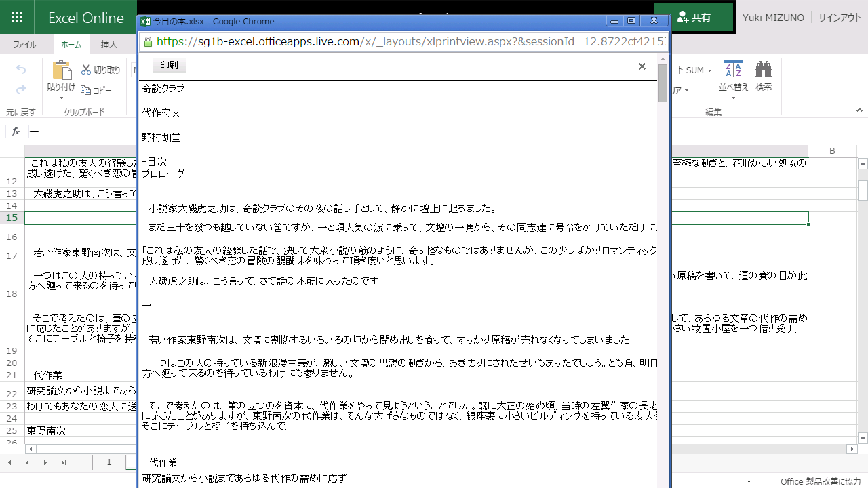Click the print preview vertical scrollbar thumb
Image resolution: width=868 pixels, height=488 pixels.
coord(663,83)
